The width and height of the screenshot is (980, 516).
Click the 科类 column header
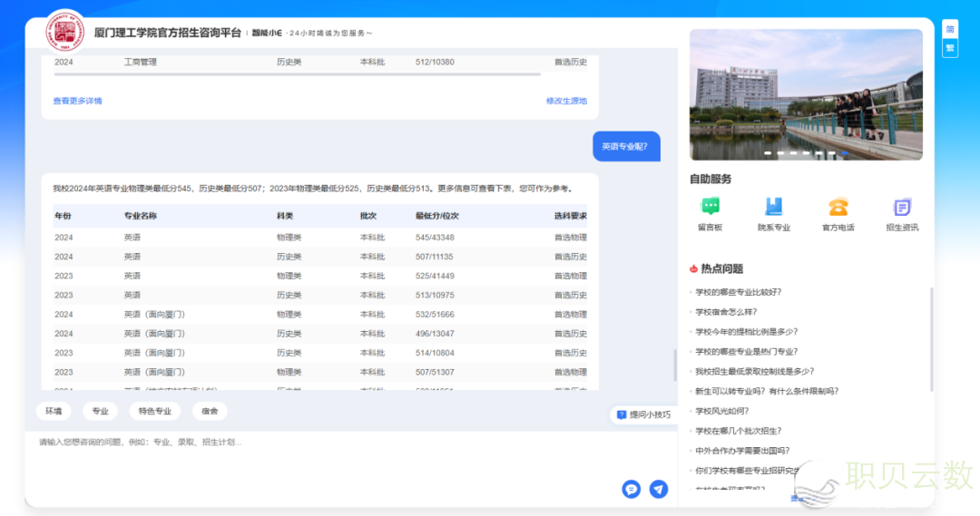pyautogui.click(x=285, y=216)
